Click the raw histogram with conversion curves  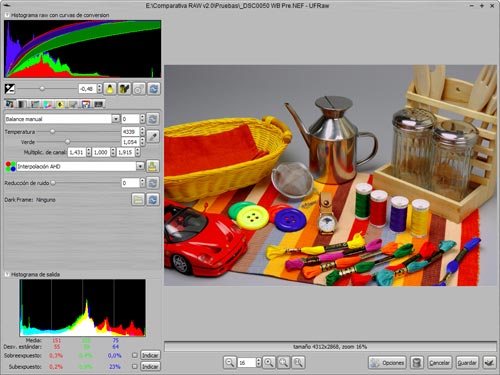coord(82,49)
